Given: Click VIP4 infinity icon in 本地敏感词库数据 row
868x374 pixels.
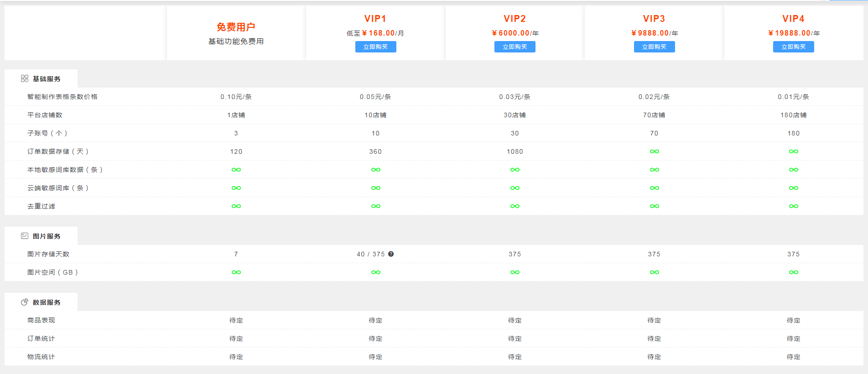Looking at the screenshot, I should [793, 170].
